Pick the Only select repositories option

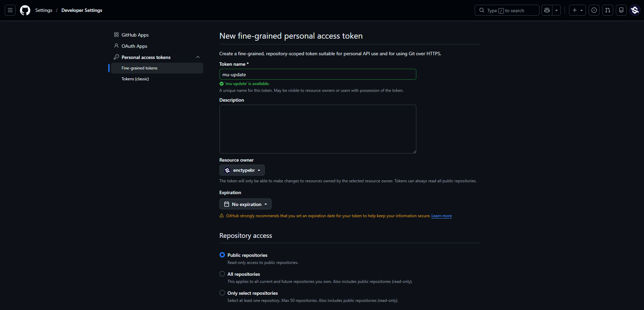(222, 293)
